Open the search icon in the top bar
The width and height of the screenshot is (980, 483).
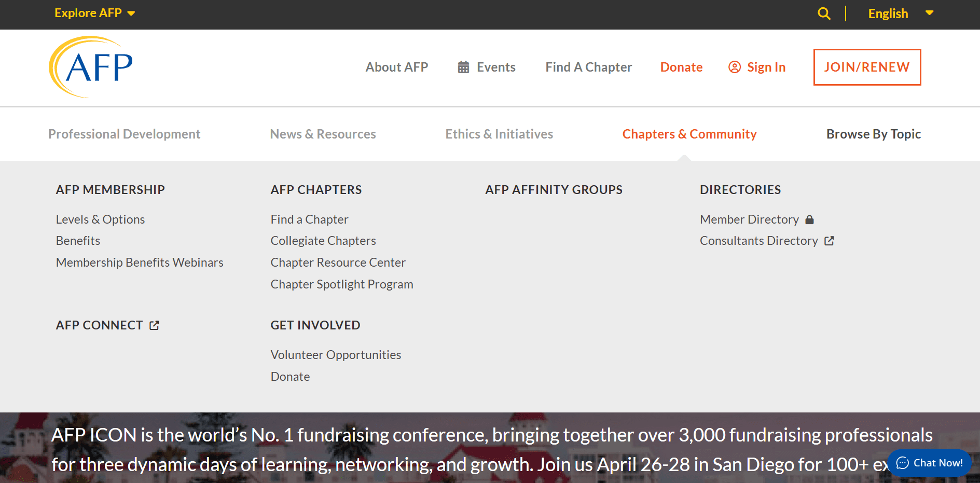pyautogui.click(x=823, y=13)
